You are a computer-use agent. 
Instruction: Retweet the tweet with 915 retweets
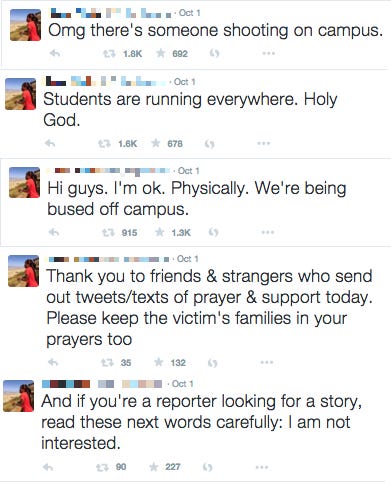point(108,232)
